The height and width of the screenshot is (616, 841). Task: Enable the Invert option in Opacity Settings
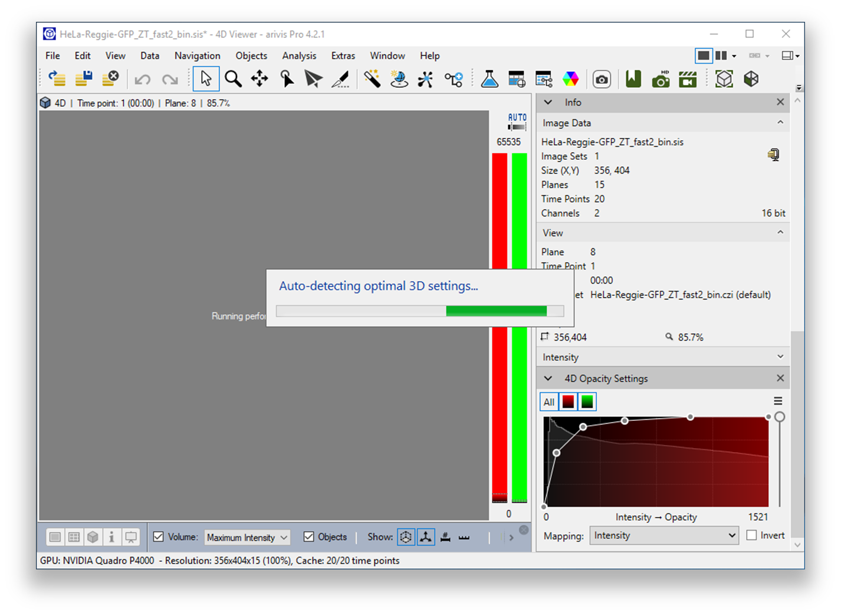pyautogui.click(x=751, y=535)
